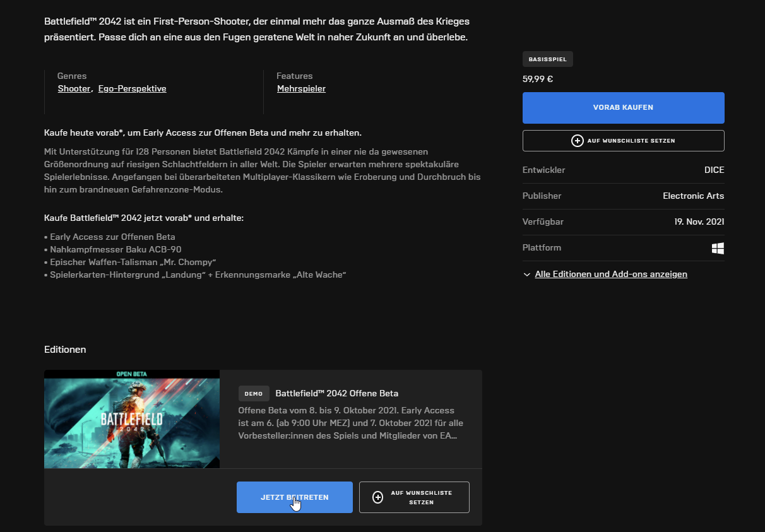Image resolution: width=765 pixels, height=532 pixels.
Task: Click the Battlefield 2042 Open Beta thumbnail
Action: coord(132,419)
